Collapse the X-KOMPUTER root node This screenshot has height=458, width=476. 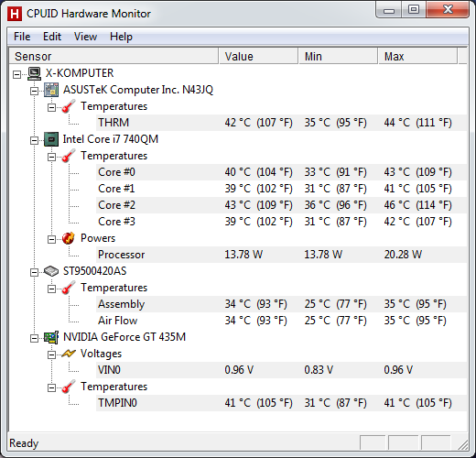tap(17, 74)
